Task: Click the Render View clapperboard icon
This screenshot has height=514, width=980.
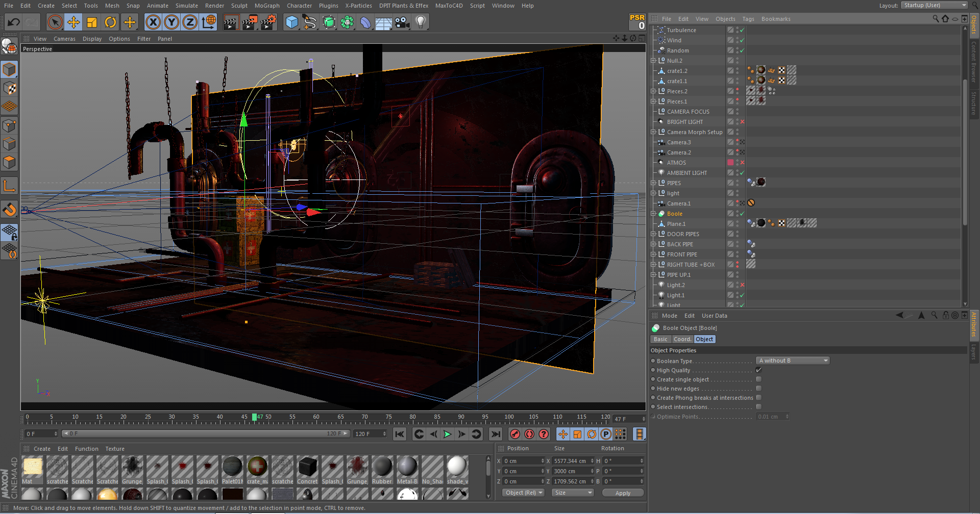Action: click(231, 22)
